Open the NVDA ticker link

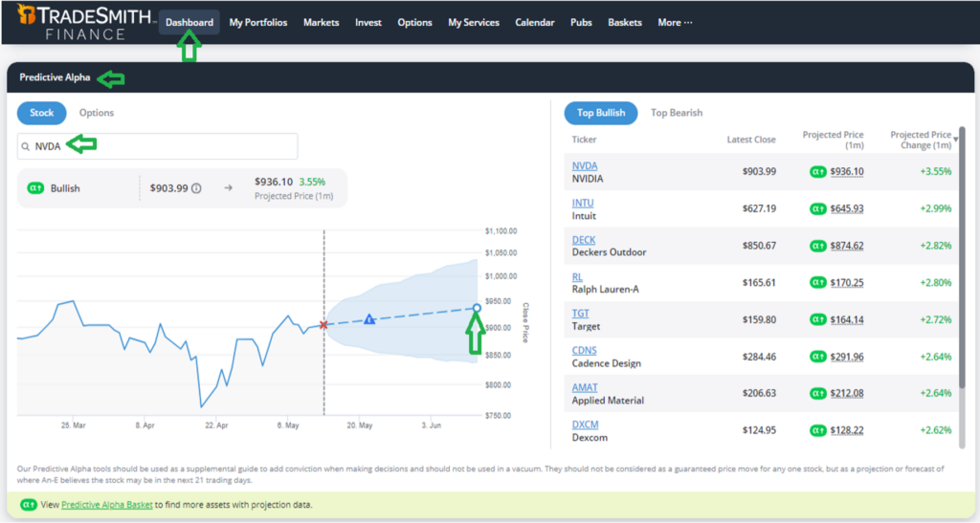pos(585,166)
